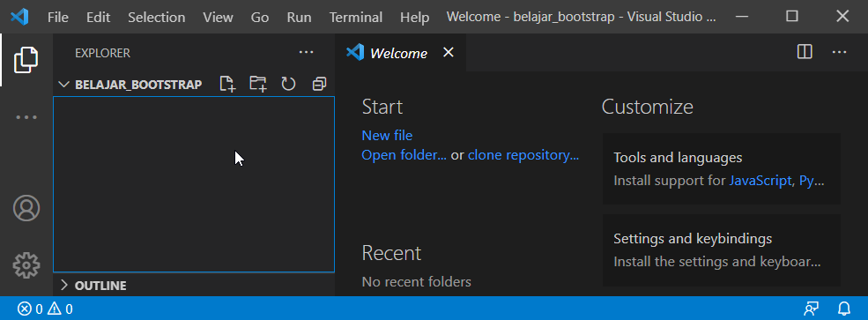Click the Py... language link

[x=812, y=181]
